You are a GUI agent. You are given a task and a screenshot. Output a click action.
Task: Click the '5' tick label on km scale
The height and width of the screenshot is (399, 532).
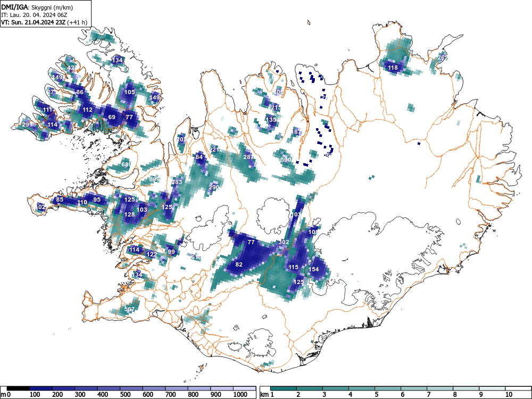pos(377,395)
